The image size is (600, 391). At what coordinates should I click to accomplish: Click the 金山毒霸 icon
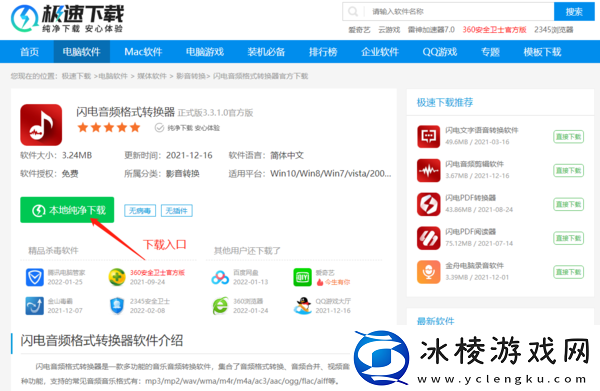35,306
